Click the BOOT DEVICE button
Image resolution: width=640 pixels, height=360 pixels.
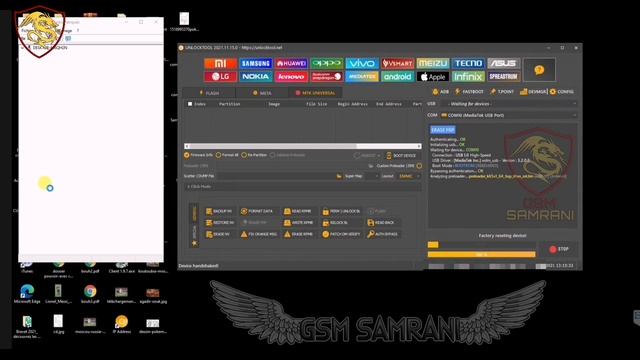[401, 156]
